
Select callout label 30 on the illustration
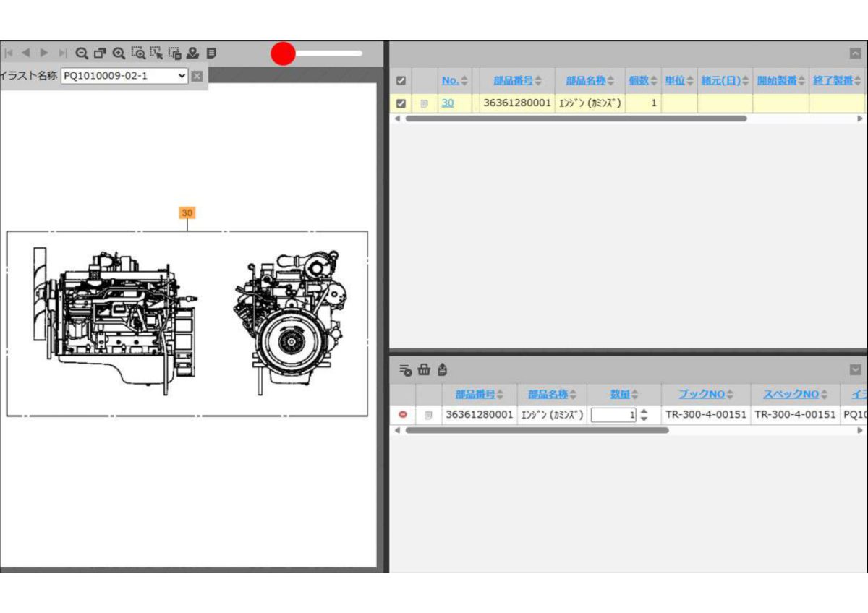pyautogui.click(x=187, y=213)
